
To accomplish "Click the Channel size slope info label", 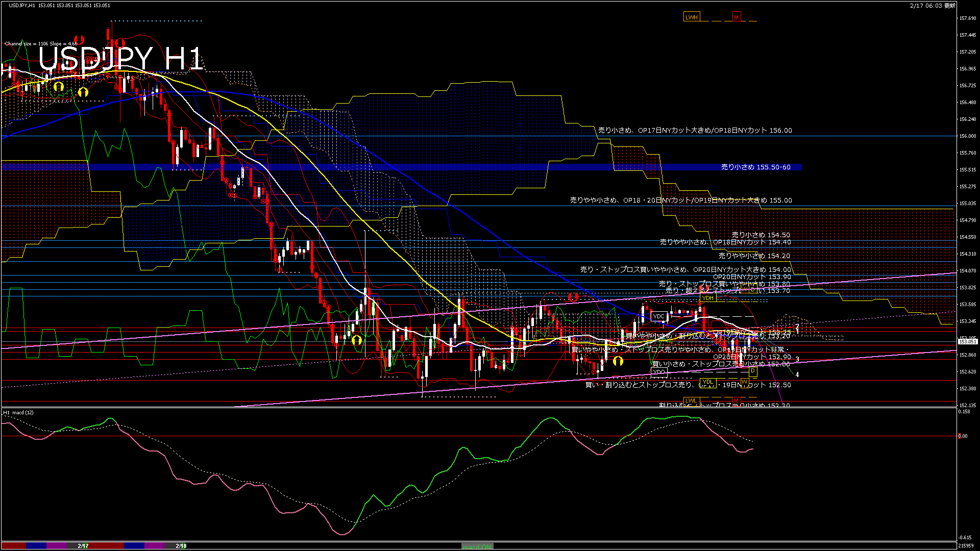I will 41,44.
